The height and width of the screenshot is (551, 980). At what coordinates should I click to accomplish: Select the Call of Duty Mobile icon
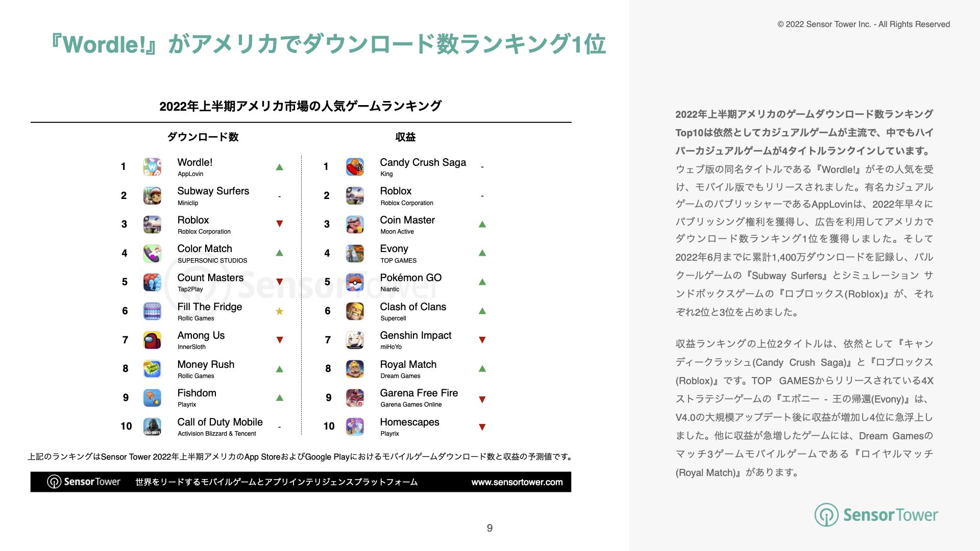tap(152, 427)
